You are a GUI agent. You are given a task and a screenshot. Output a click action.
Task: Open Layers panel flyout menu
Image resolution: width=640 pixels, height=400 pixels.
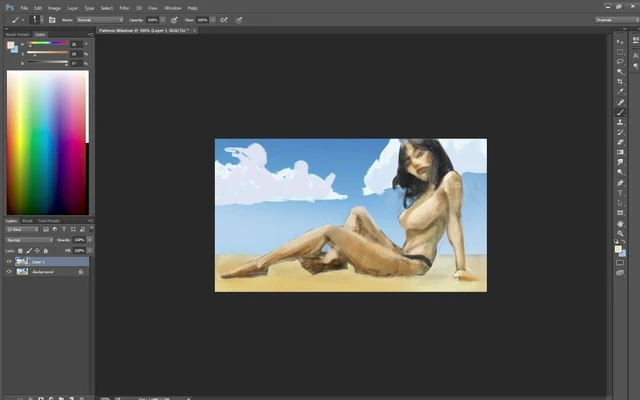click(91, 221)
